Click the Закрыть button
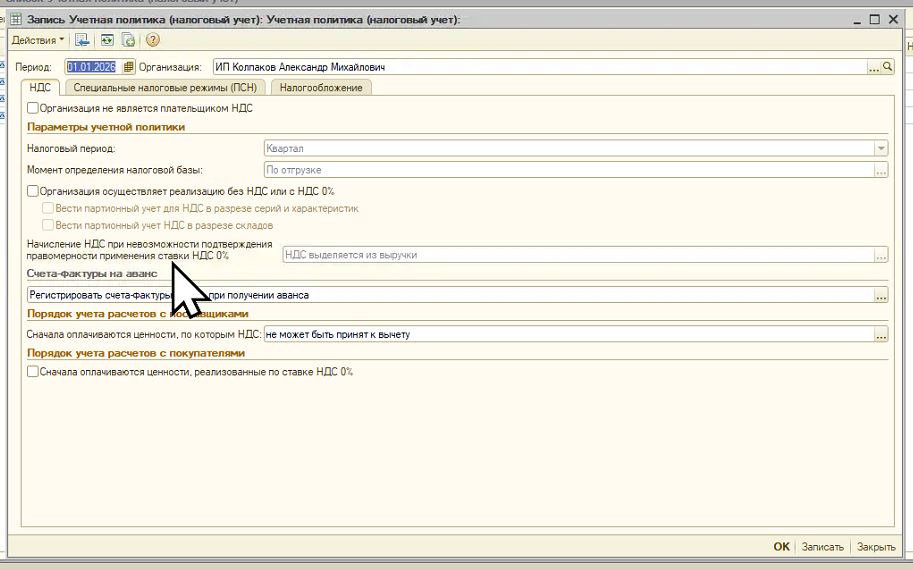This screenshot has height=570, width=913. 876,547
